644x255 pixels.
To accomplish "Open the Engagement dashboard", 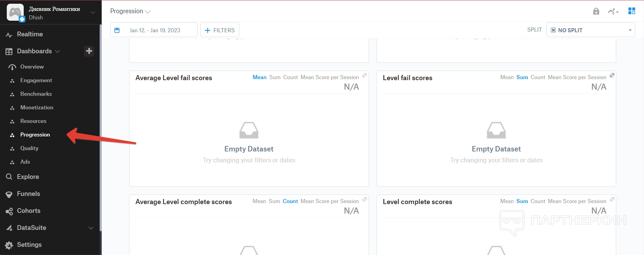I will tap(36, 80).
